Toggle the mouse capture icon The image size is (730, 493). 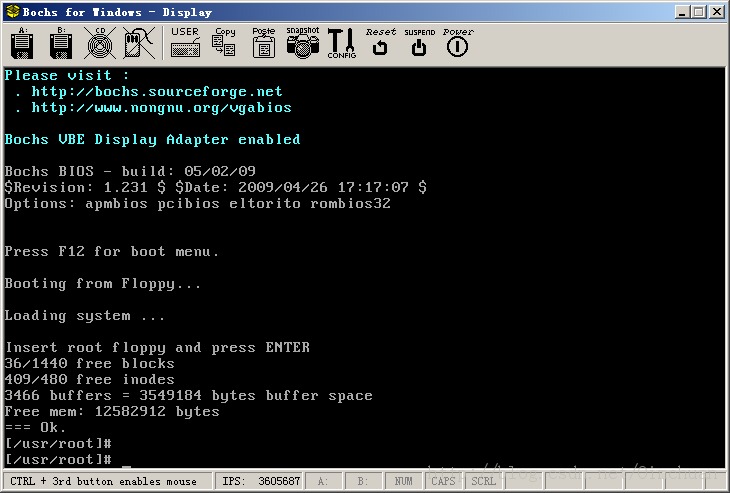click(138, 44)
